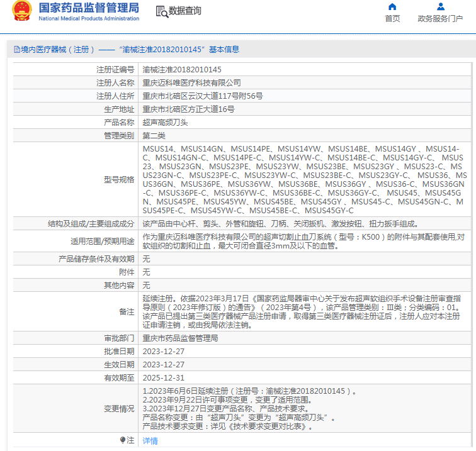
Task: Click the 管理类别 row label
Action: [119, 136]
